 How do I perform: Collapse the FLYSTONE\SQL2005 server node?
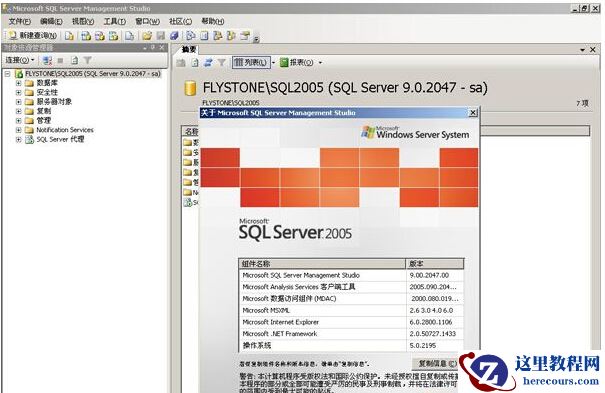pyautogui.click(x=7, y=73)
